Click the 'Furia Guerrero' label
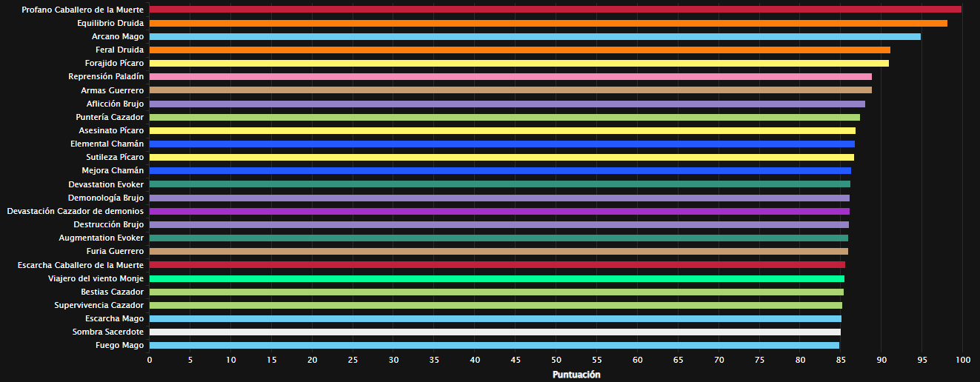 click(115, 251)
